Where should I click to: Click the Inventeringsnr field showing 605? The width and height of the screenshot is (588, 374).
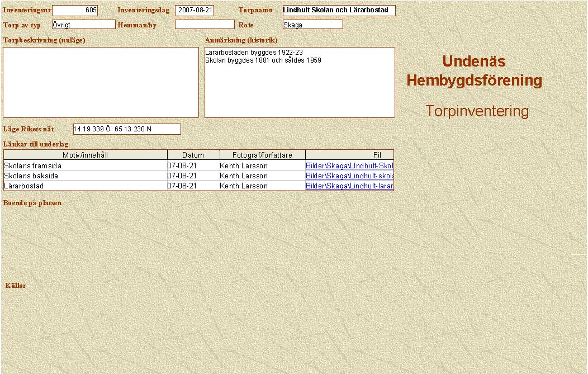coord(74,11)
